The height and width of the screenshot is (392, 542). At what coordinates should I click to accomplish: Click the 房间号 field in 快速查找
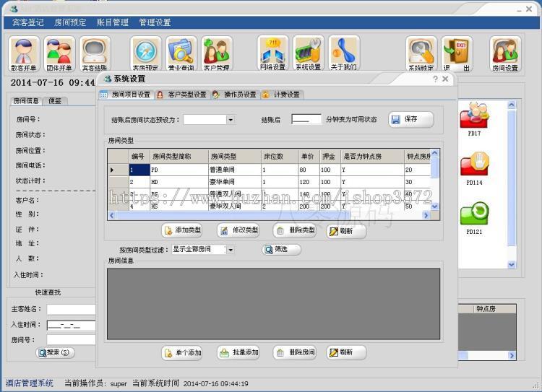pos(71,340)
